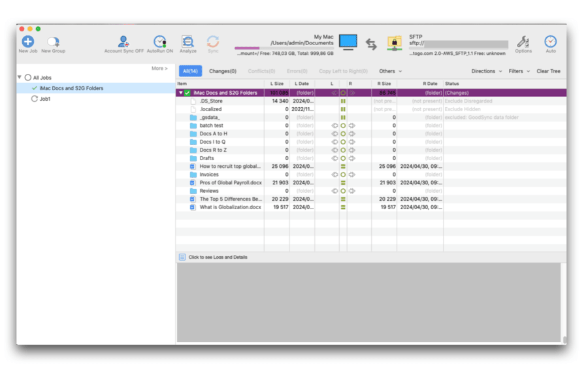
Task: Select the All(14) tab
Action: tap(190, 71)
